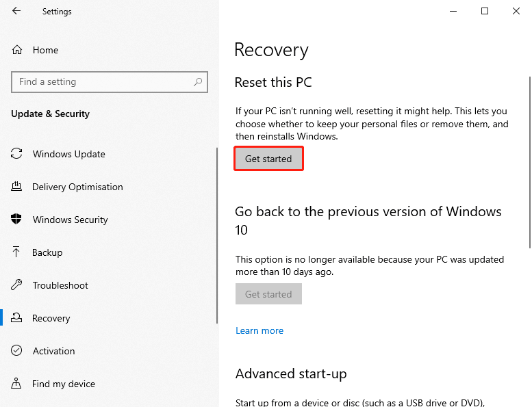Click the Delivery Optimisation icon
532x407 pixels.
pyautogui.click(x=16, y=187)
